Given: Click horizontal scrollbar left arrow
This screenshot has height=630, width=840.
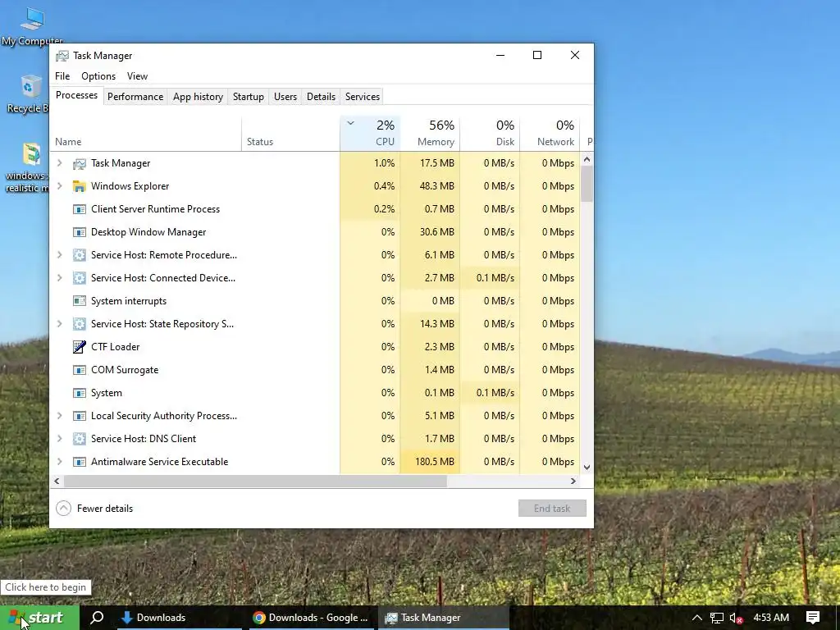Looking at the screenshot, I should [57, 481].
